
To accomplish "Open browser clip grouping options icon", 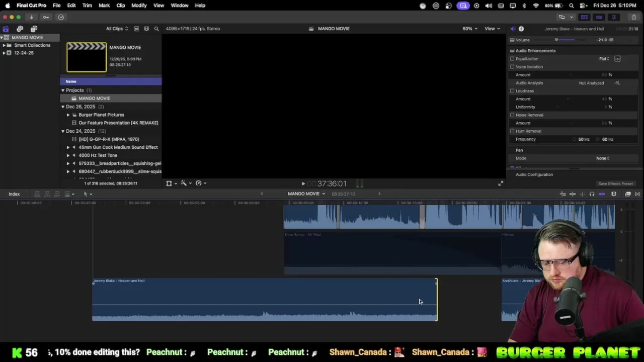I will (146, 29).
